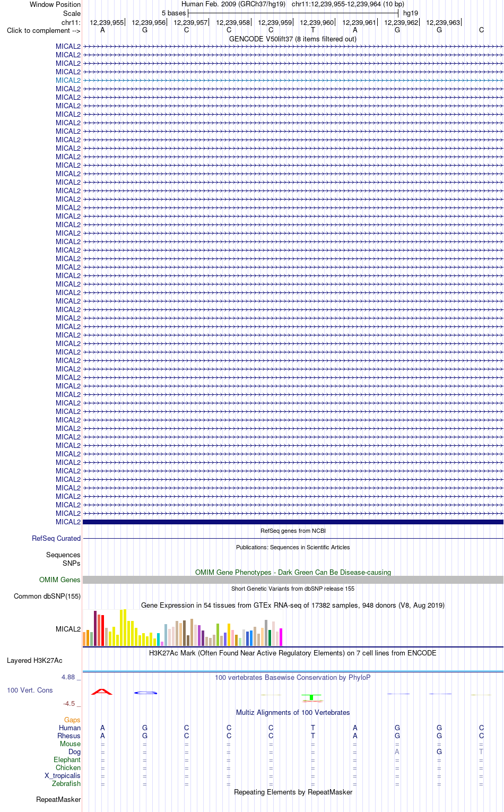Click position label 12,239,955 on ruler

(106, 22)
